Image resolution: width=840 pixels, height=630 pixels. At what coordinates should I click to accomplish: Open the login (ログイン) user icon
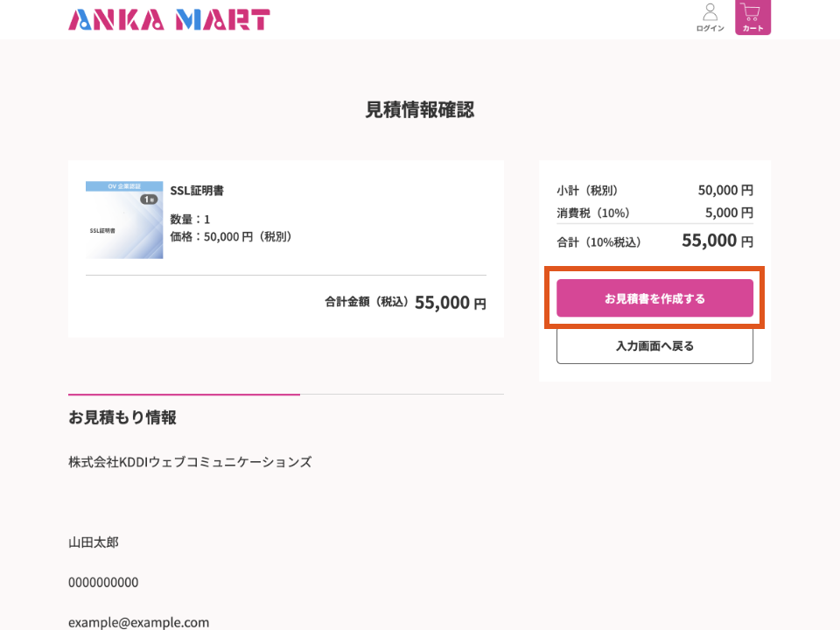point(710,17)
